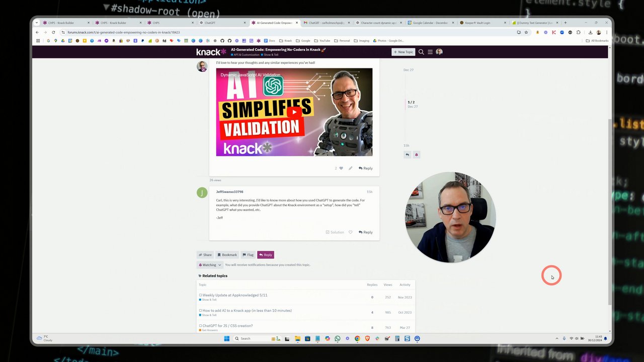
Task: Sort related topics by Replies column
Action: click(x=372, y=285)
